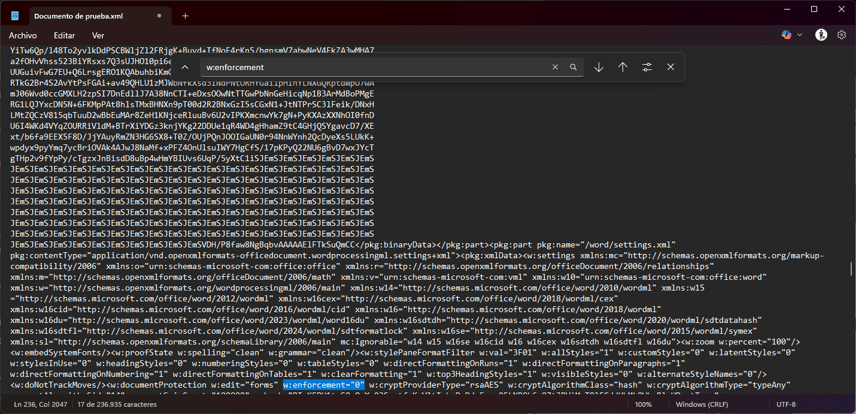Viewport: 856px width, 414px height.
Task: Add a new tab
Action: [185, 16]
